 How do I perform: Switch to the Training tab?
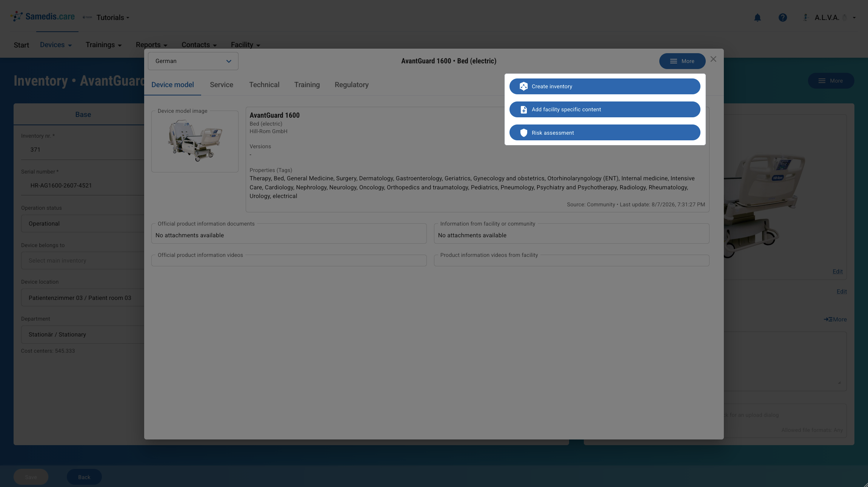click(307, 85)
